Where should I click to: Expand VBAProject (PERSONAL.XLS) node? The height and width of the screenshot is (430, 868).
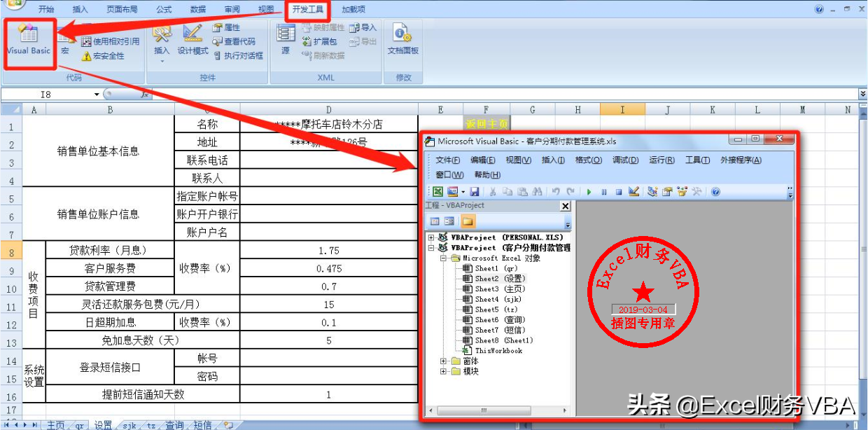(x=432, y=237)
